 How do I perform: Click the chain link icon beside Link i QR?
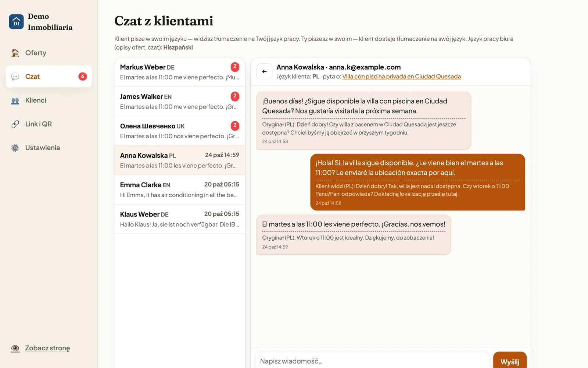(x=15, y=124)
